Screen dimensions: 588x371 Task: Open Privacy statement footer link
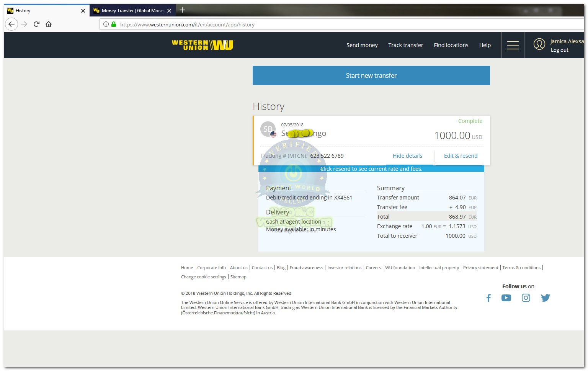pos(481,268)
